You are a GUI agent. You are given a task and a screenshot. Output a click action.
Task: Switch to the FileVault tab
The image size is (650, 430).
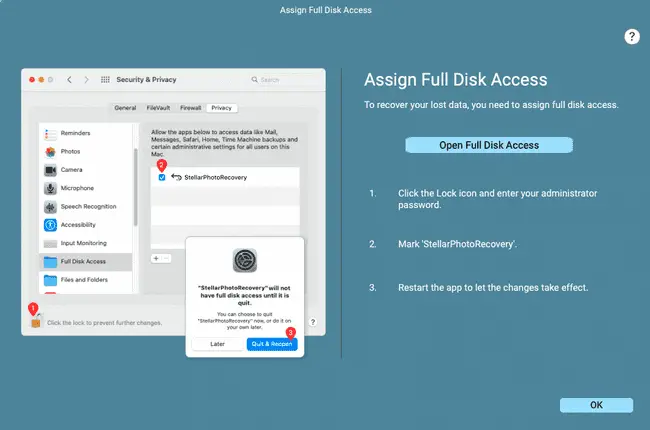(158, 108)
